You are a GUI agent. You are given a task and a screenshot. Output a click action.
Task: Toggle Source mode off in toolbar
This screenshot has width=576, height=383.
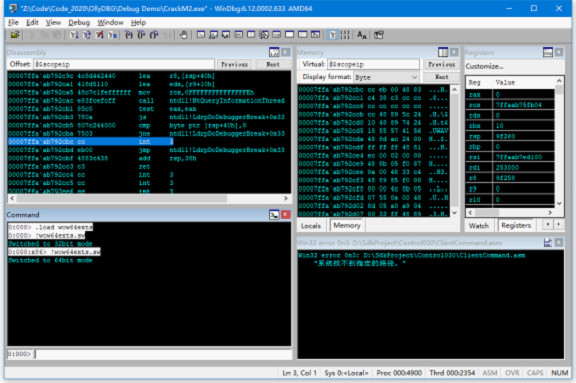pyautogui.click(x=345, y=35)
